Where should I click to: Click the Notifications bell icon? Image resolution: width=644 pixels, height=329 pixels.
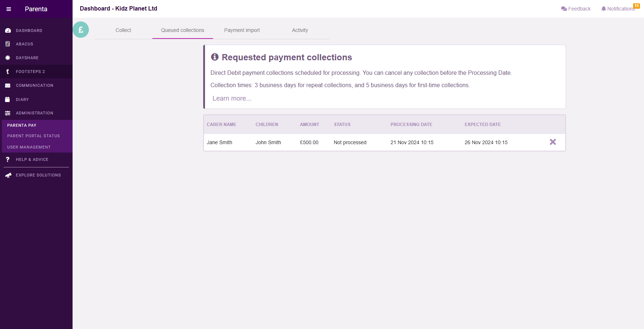click(603, 9)
